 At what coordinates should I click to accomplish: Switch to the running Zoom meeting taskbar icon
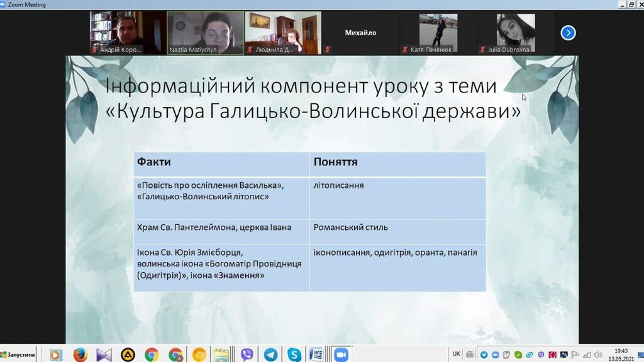coord(341,354)
